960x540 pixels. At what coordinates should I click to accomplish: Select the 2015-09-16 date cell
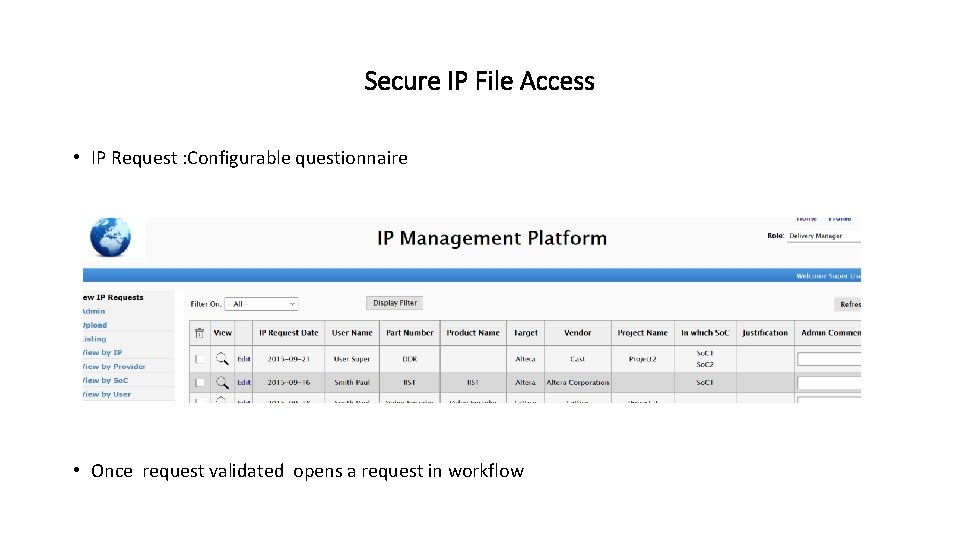288,383
